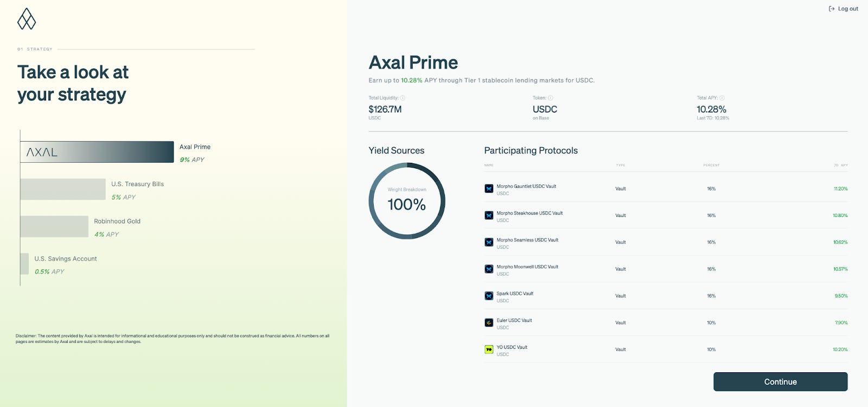
Task: Click the Morpho Moonwell USDC Vault icon
Action: (489, 269)
